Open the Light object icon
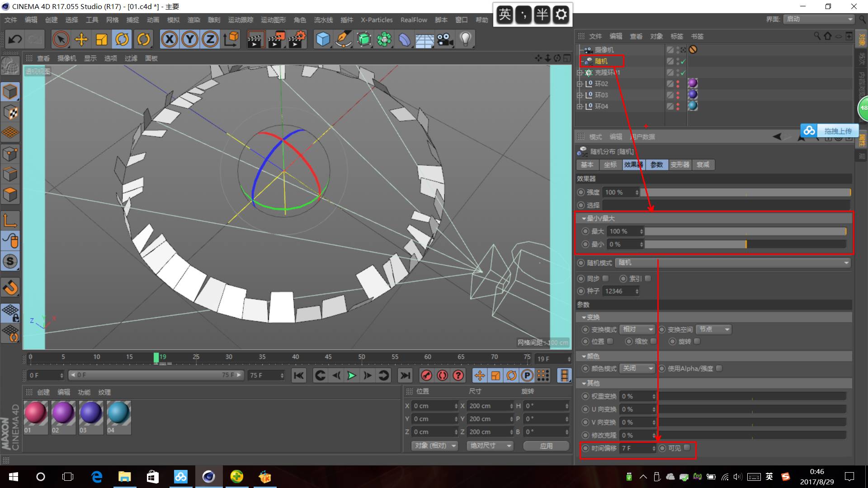 point(466,40)
